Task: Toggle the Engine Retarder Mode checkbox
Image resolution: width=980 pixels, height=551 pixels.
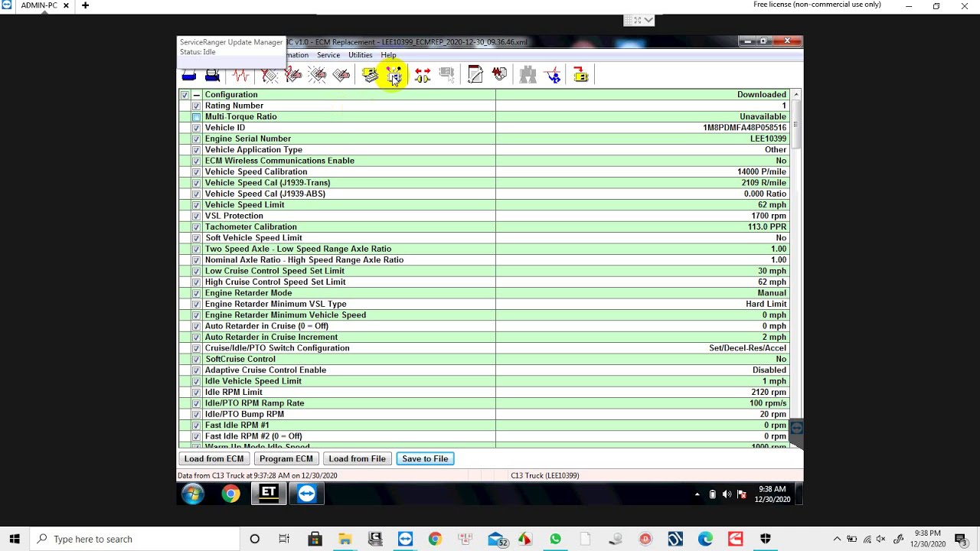Action: pos(196,293)
